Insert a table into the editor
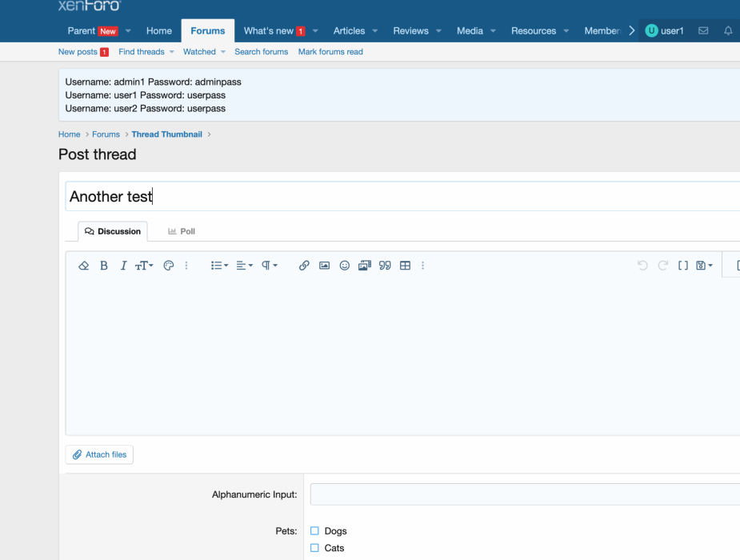This screenshot has height=560, width=740. (405, 266)
